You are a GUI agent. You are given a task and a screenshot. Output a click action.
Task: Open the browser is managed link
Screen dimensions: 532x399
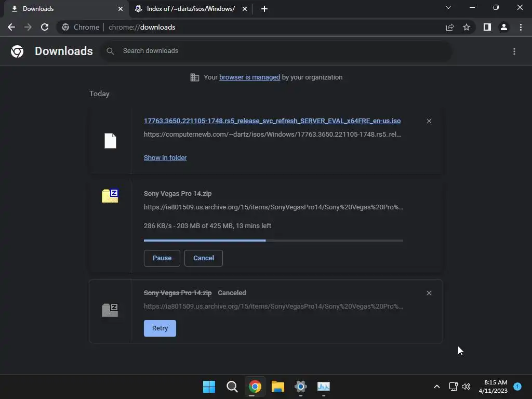249,77
